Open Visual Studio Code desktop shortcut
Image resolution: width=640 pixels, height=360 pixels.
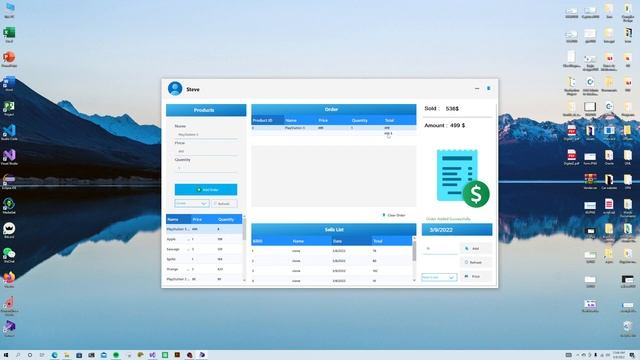[x=9, y=133]
